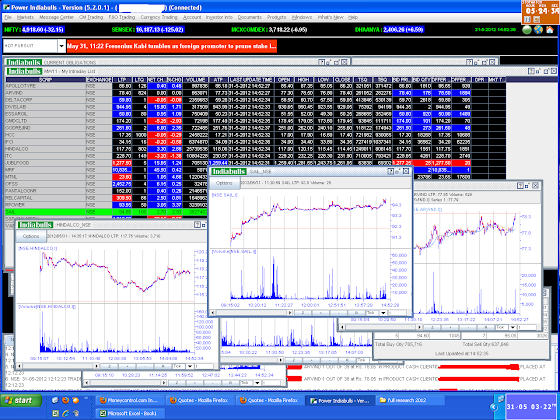Open help icon on My Intraday List window
The image size is (560, 420).
531,71
